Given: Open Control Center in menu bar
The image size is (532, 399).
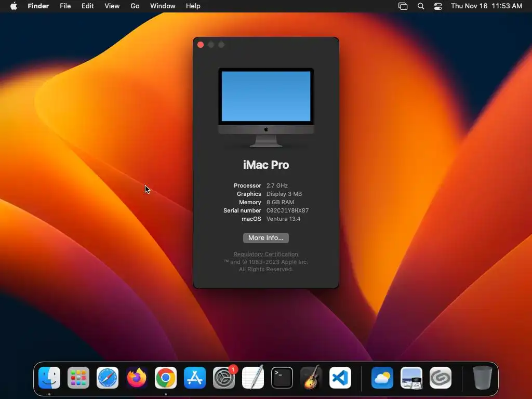Looking at the screenshot, I should coord(438,6).
